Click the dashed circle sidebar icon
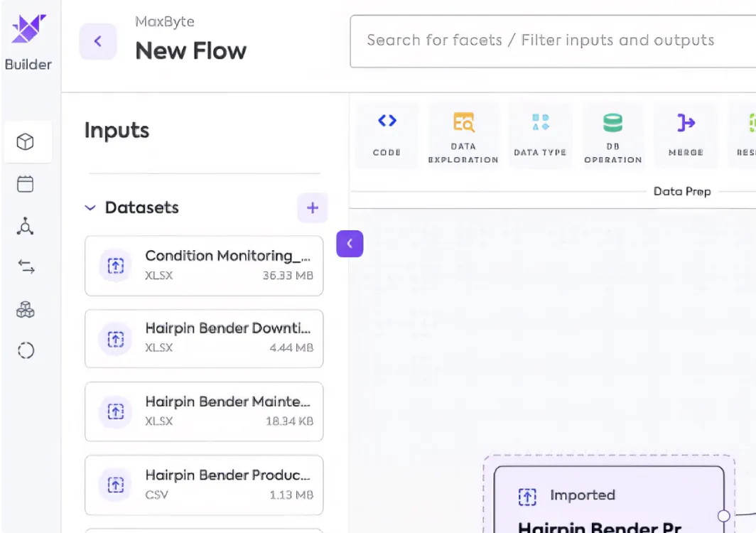 pyautogui.click(x=26, y=350)
